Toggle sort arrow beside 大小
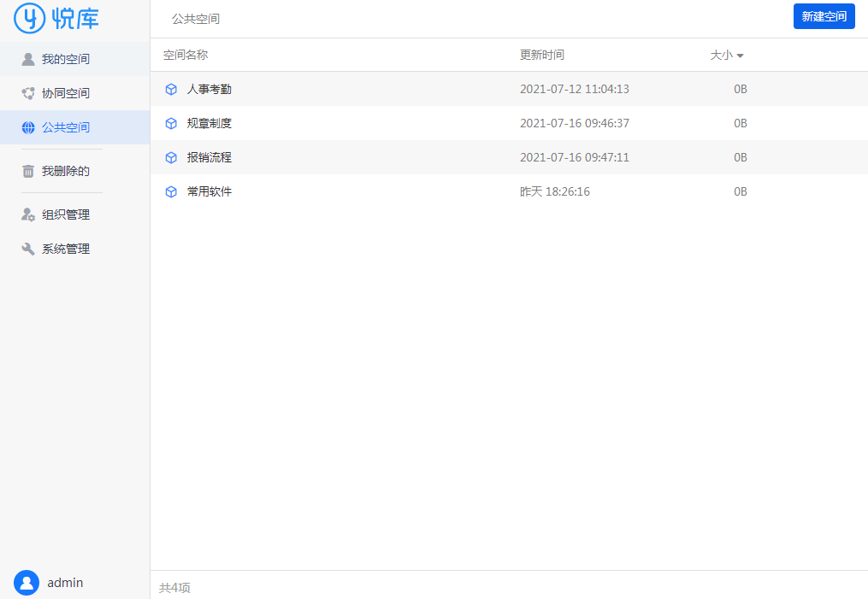 (x=740, y=56)
